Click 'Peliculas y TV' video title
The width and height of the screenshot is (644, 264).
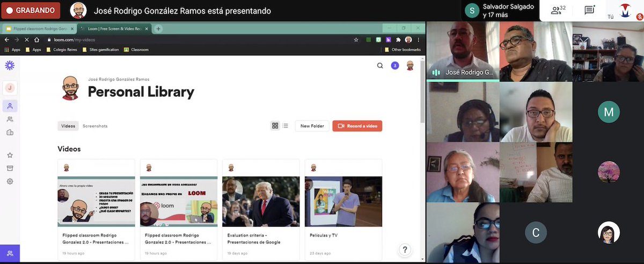pyautogui.click(x=324, y=236)
